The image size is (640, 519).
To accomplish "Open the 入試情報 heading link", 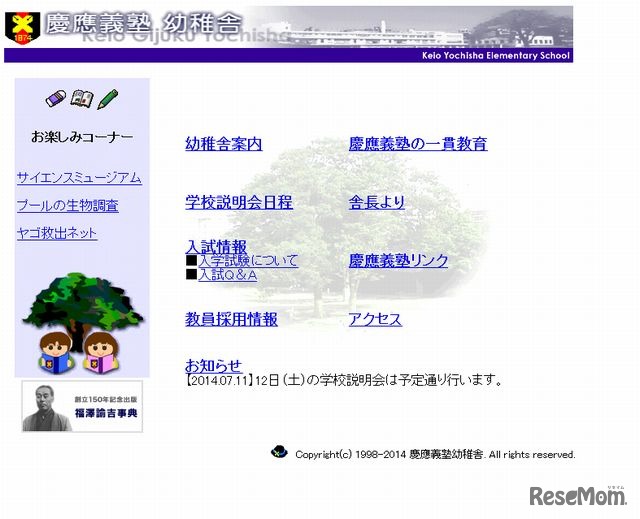I will click(x=216, y=247).
